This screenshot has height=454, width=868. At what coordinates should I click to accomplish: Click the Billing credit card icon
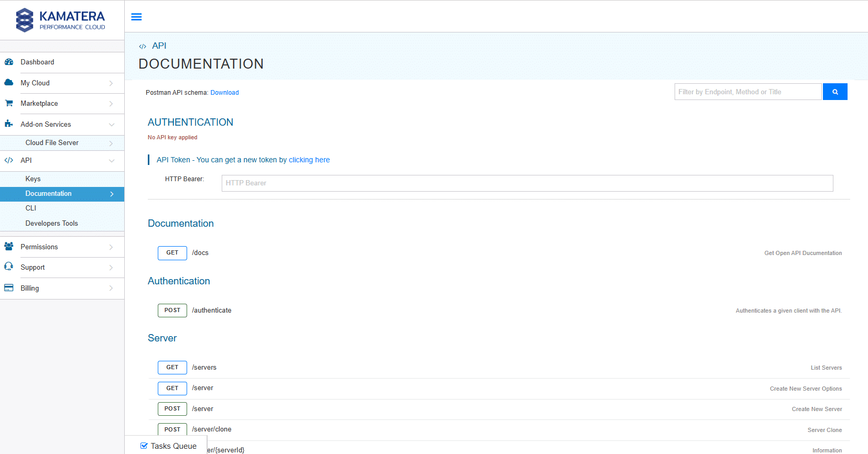pyautogui.click(x=9, y=288)
